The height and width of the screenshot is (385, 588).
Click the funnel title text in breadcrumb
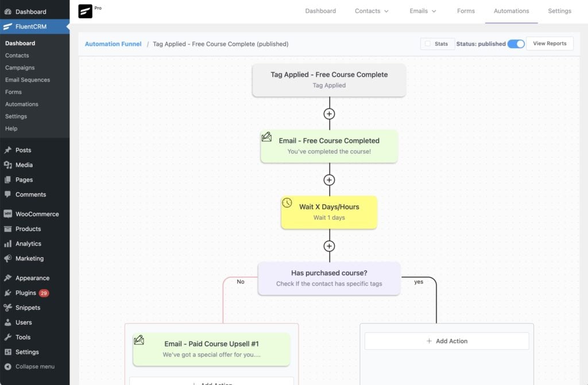coord(220,44)
